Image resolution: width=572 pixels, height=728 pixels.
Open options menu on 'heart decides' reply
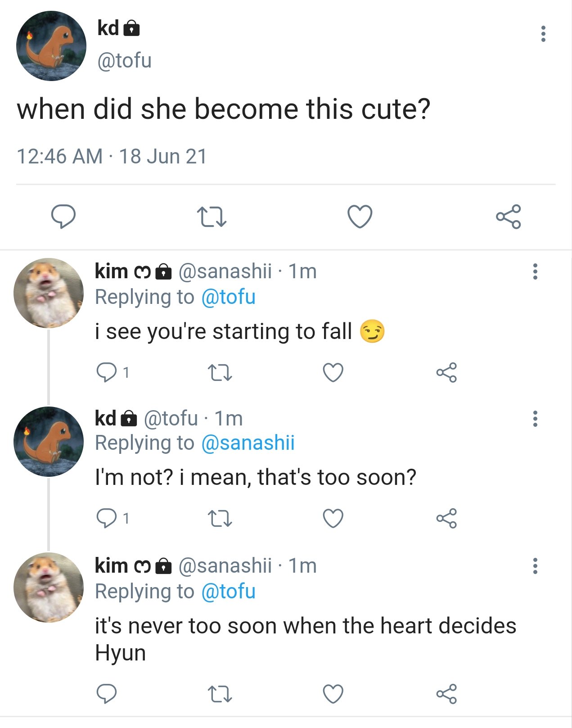coord(535,566)
